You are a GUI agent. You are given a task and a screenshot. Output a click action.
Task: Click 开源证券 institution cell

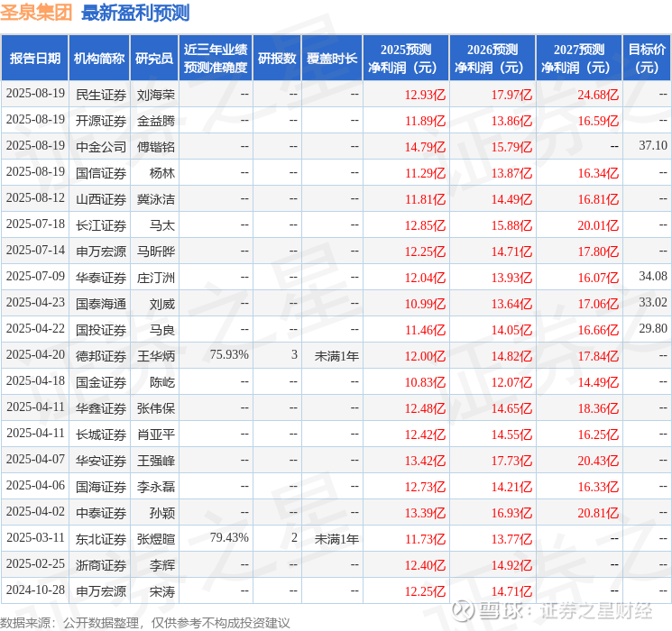coord(101,121)
